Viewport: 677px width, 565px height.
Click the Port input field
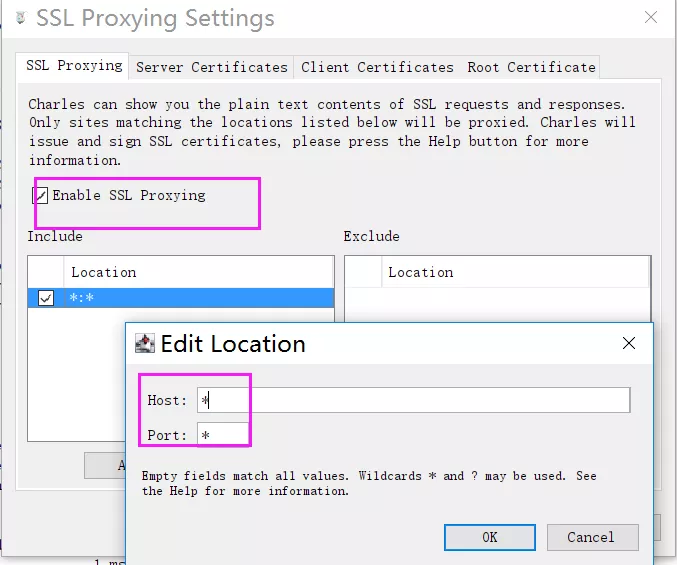[x=223, y=435]
